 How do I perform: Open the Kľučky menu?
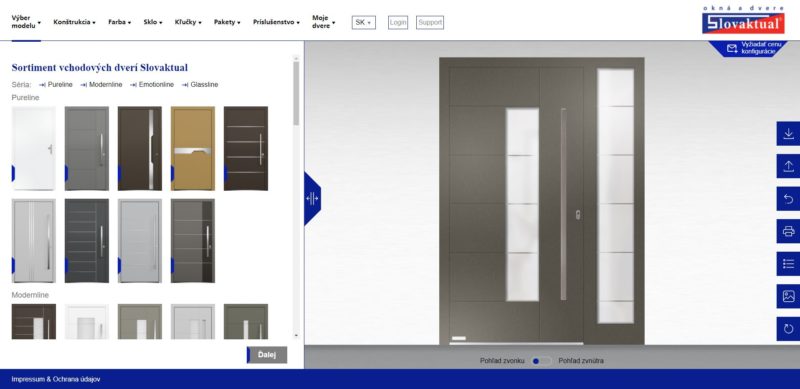click(188, 22)
